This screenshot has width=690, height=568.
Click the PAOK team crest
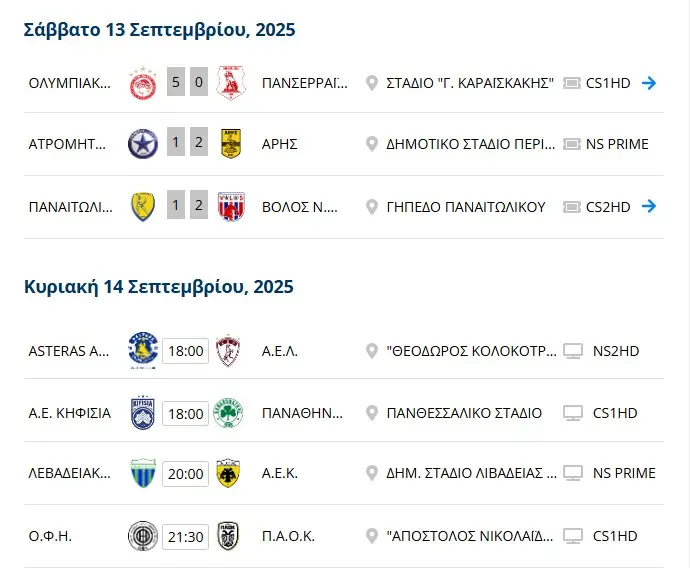point(229,536)
